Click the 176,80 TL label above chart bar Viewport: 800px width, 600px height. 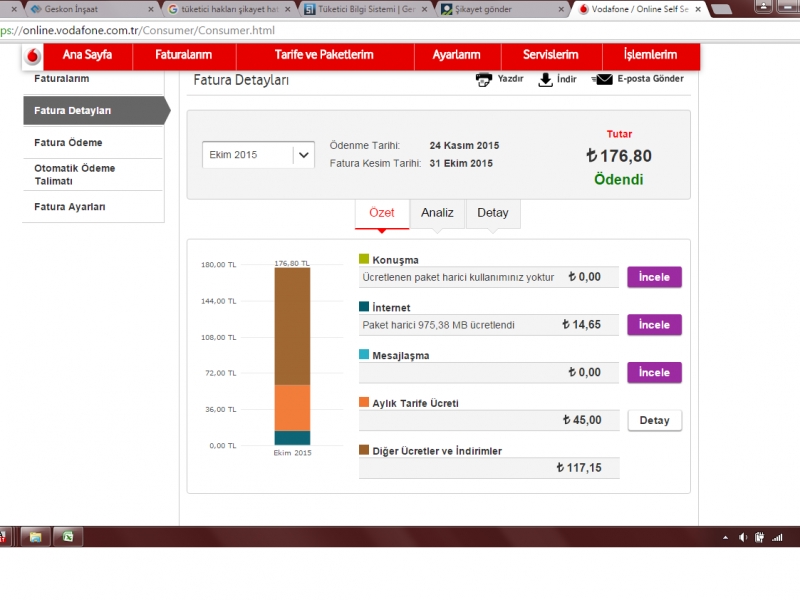[292, 263]
